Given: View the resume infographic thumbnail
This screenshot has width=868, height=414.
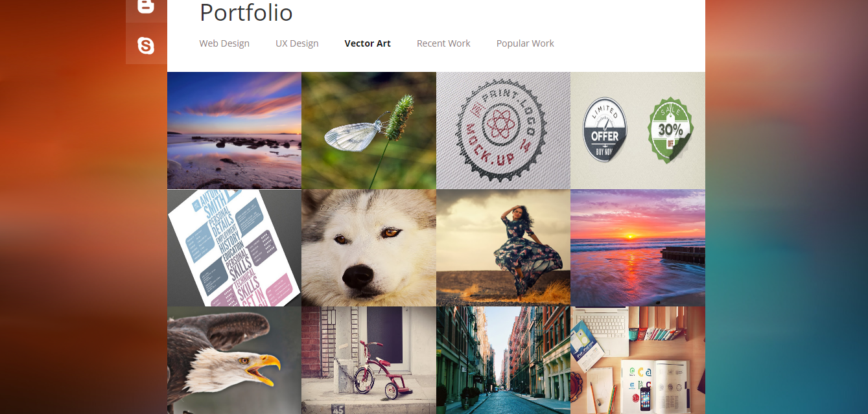Looking at the screenshot, I should point(234,247).
